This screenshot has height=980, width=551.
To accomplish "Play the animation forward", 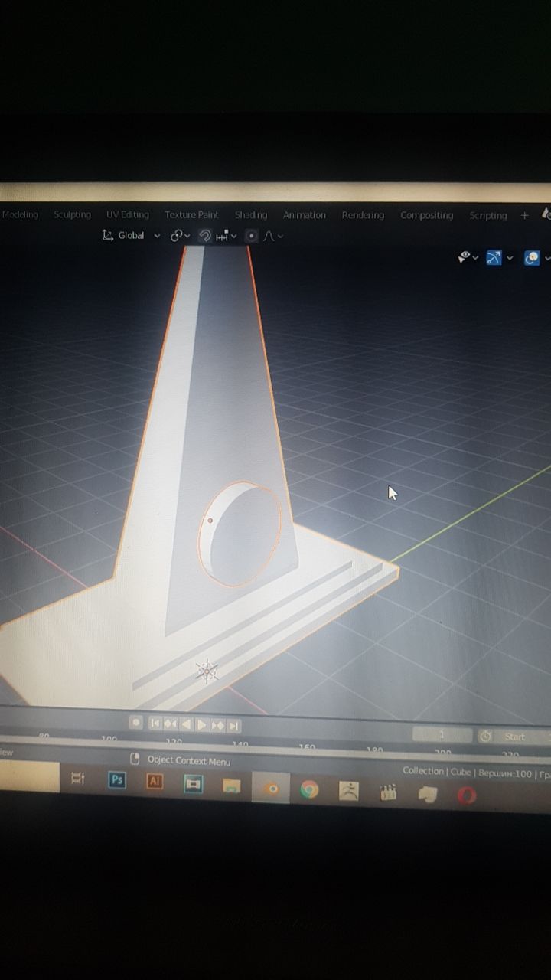I will 202,724.
